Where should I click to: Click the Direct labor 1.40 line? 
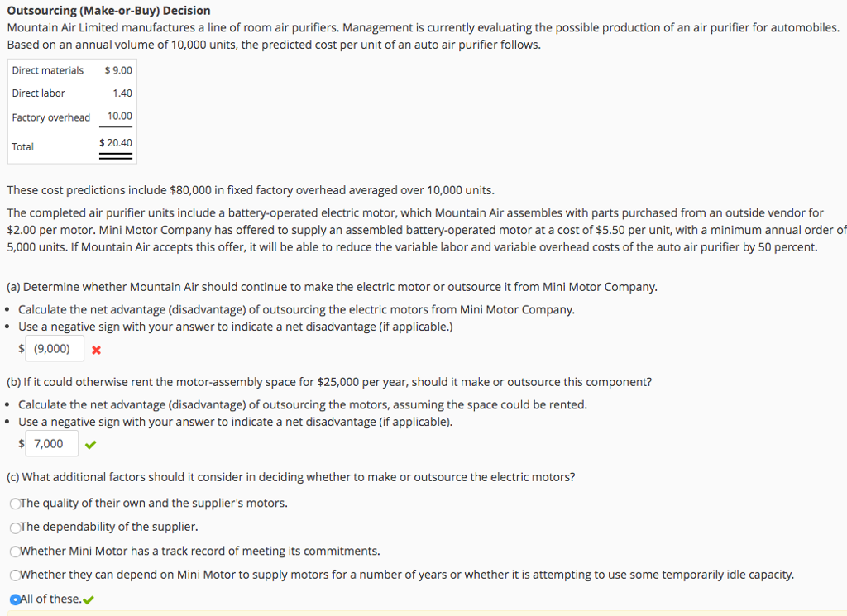click(x=70, y=93)
